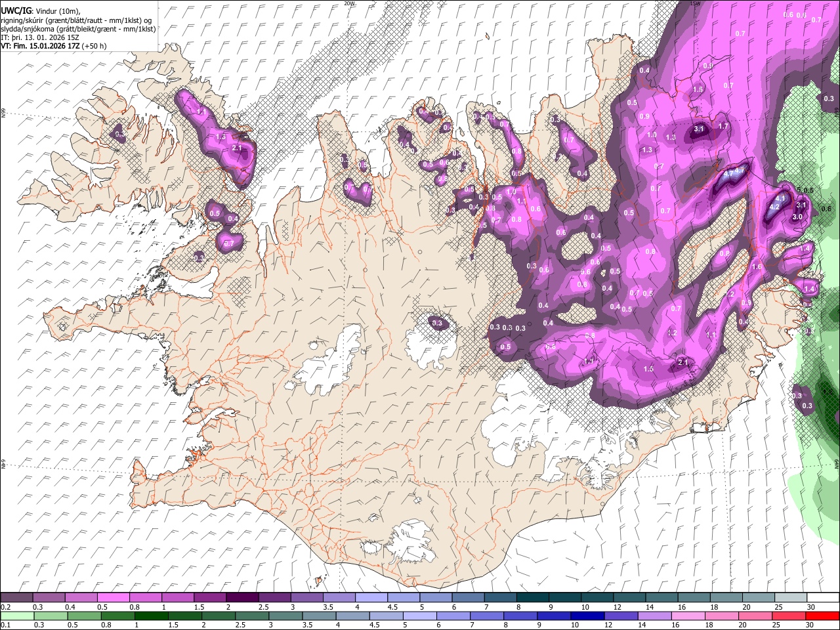The image size is (840, 630).
Task: Select the bright red 30 swatch, lower legend row
Action: click(822, 616)
